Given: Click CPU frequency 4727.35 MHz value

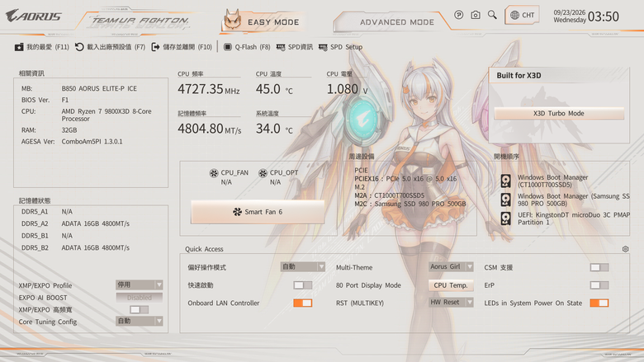Looking at the screenshot, I should point(209,89).
